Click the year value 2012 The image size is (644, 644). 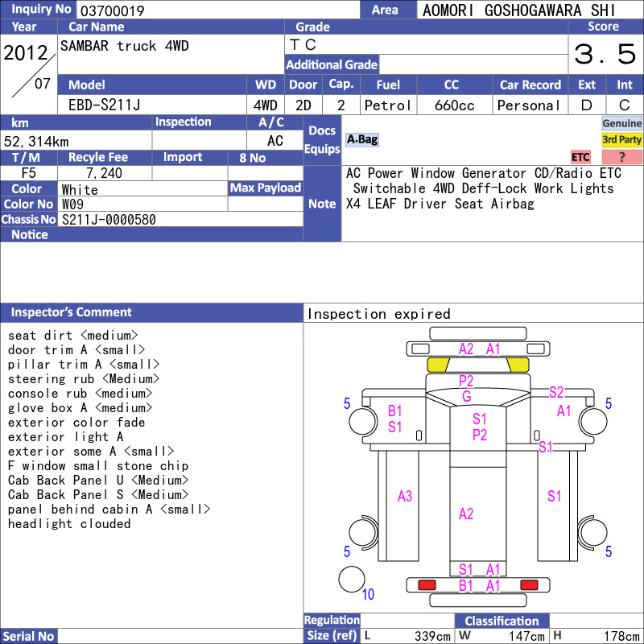click(26, 52)
